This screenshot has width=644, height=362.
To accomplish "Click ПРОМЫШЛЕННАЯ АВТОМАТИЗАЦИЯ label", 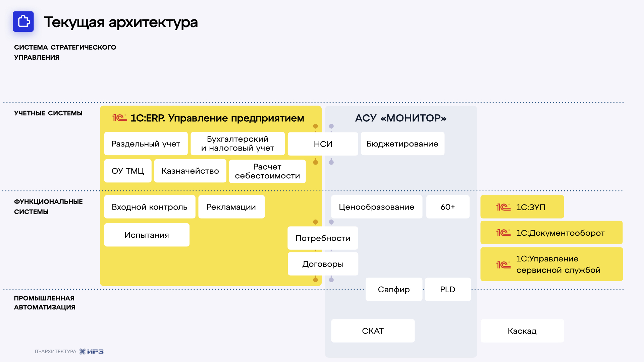I will (45, 303).
